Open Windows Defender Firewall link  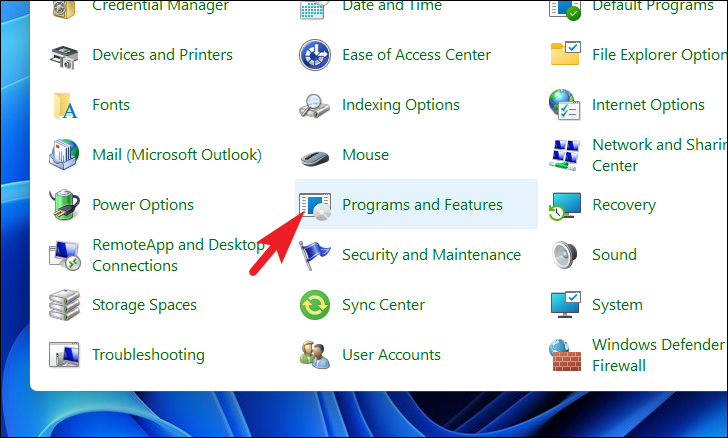pyautogui.click(x=658, y=355)
